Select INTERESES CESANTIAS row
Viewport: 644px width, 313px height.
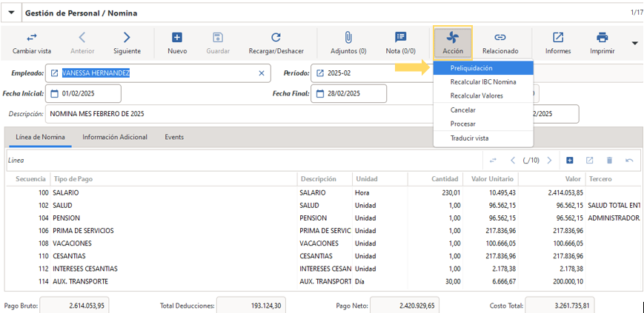point(324,269)
